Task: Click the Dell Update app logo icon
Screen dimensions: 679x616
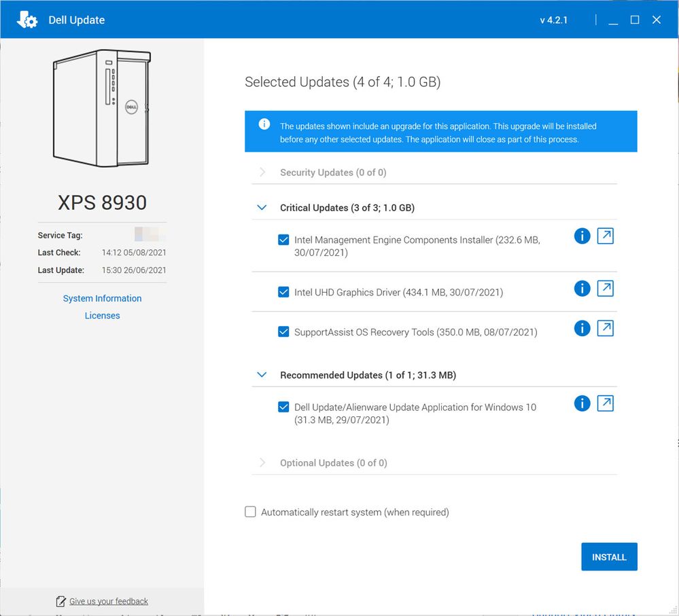Action: [27, 20]
